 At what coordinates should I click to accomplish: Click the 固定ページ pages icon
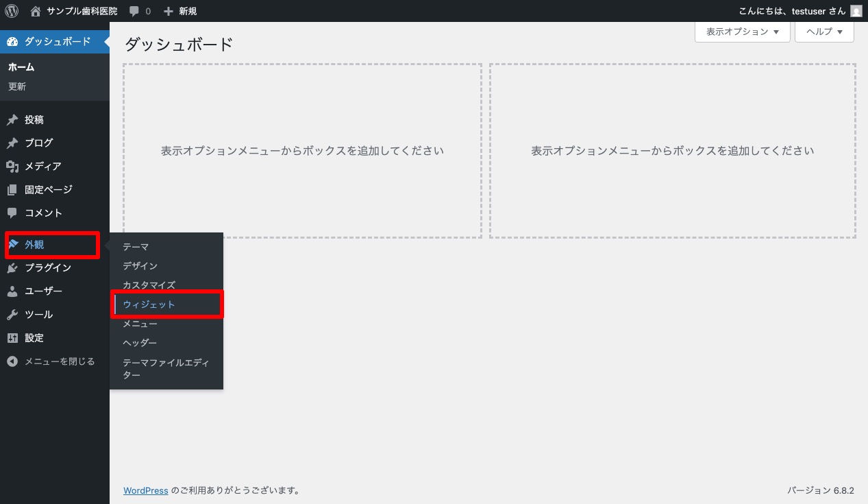12,189
